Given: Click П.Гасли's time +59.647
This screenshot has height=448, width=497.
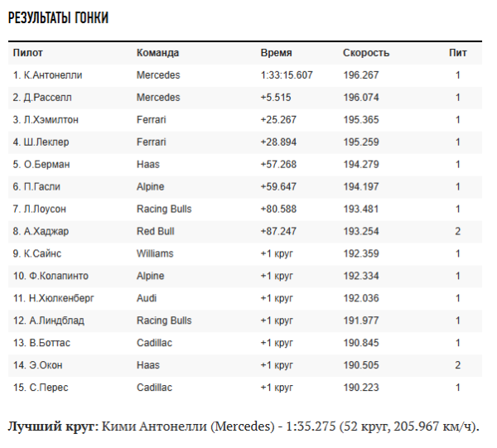Looking at the screenshot, I should [278, 187].
